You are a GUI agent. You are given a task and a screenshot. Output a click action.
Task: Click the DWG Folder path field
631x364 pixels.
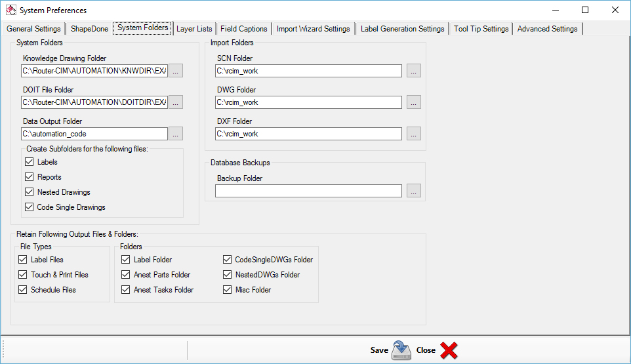pos(309,102)
